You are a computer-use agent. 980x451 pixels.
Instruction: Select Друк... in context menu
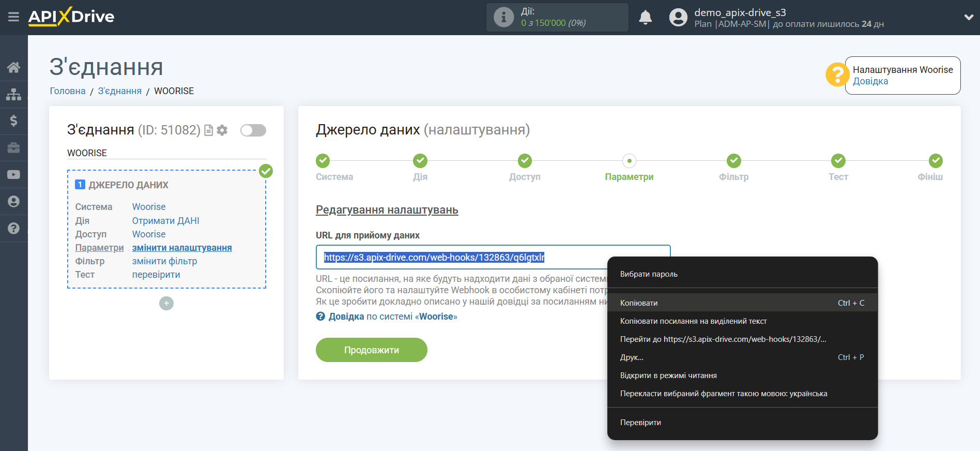tap(742, 357)
